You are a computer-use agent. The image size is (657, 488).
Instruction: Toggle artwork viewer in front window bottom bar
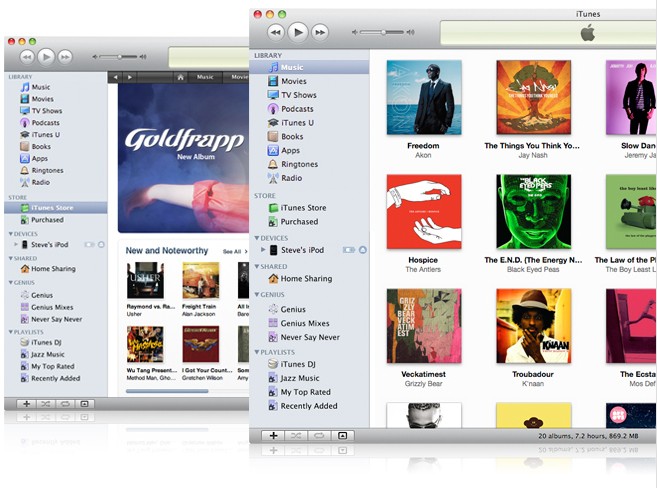coord(342,436)
